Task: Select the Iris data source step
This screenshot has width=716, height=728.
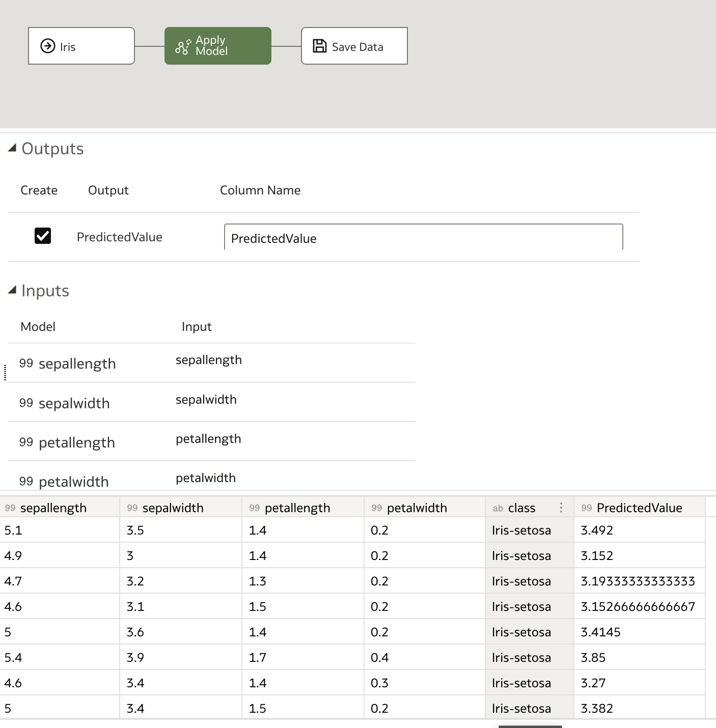Action: (81, 46)
